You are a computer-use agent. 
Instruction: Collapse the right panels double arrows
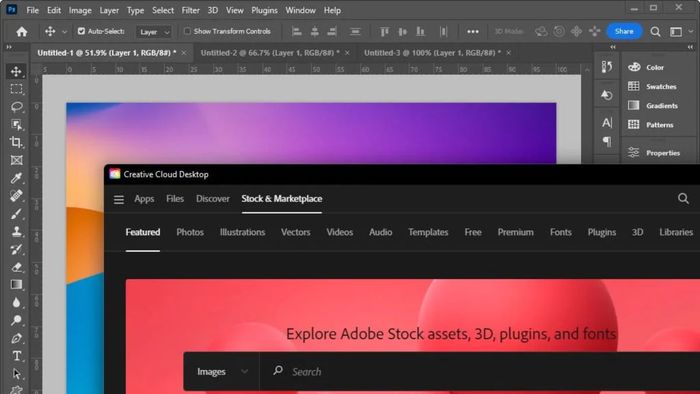tap(690, 47)
